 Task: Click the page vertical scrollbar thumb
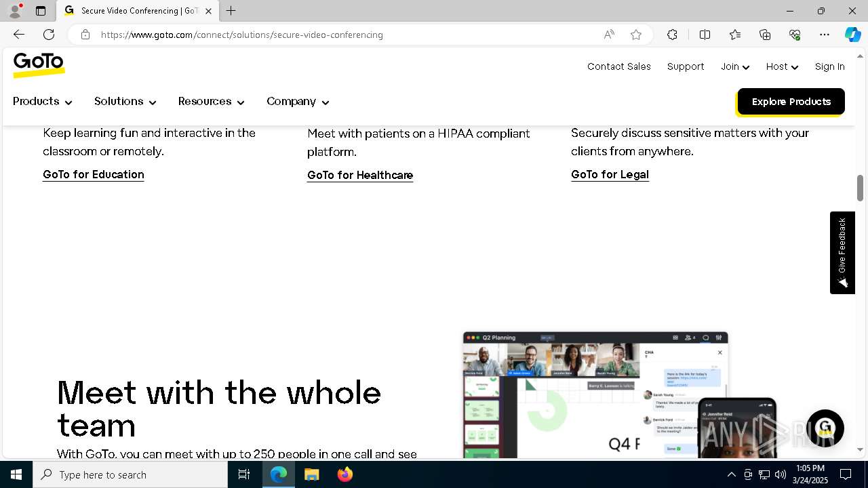[x=861, y=187]
